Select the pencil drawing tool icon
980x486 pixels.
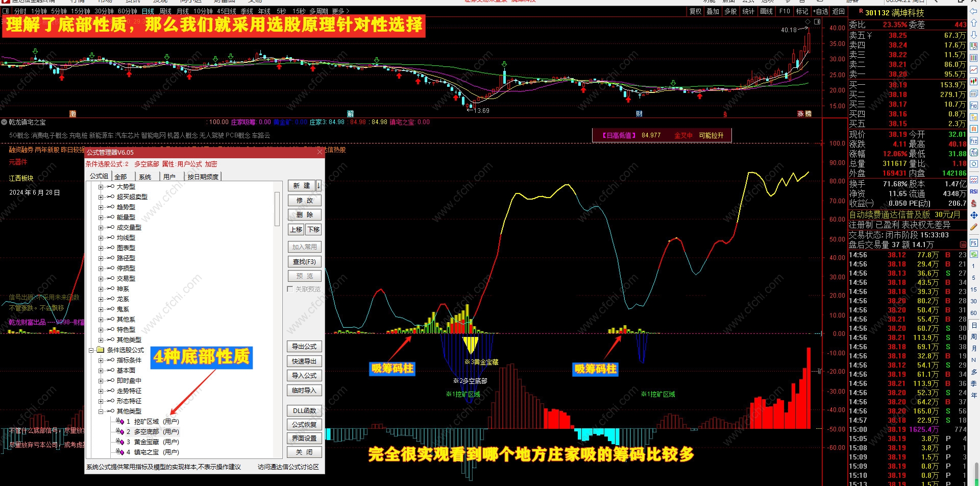coord(974,227)
